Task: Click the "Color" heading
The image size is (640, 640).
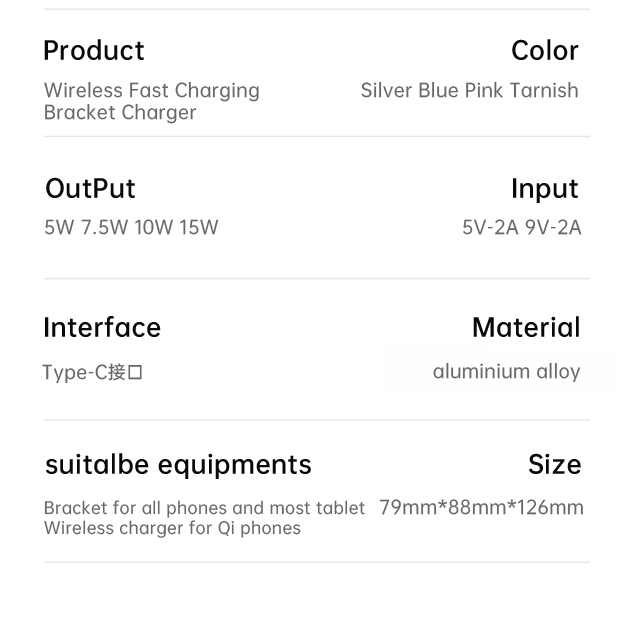Action: point(544,50)
